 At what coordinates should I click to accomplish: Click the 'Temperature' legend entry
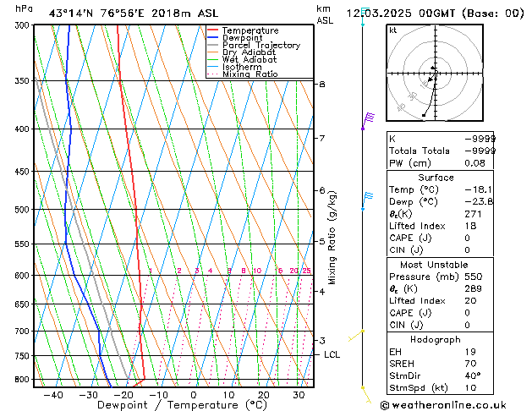pyautogui.click(x=250, y=30)
